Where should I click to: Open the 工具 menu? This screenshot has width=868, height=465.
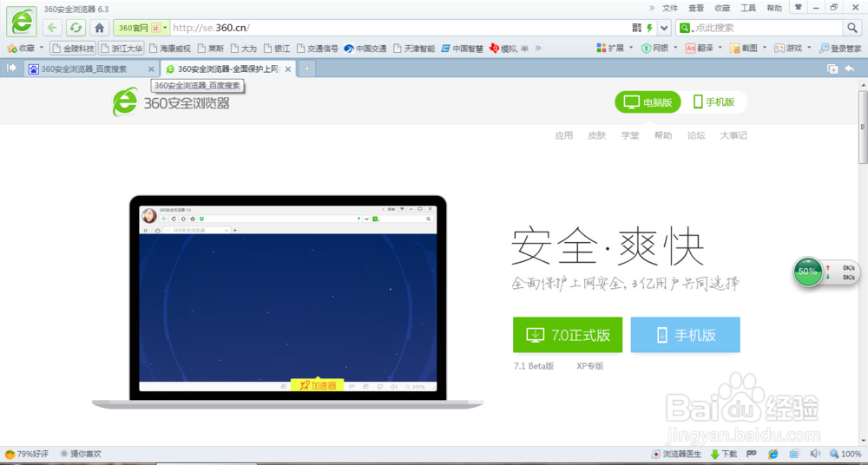[x=748, y=8]
